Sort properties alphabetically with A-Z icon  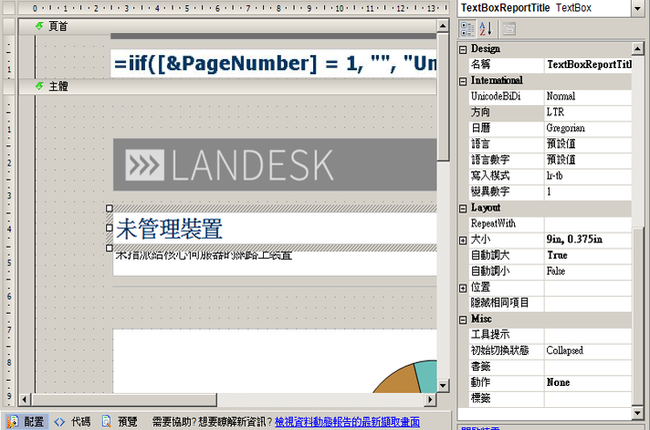pos(485,29)
